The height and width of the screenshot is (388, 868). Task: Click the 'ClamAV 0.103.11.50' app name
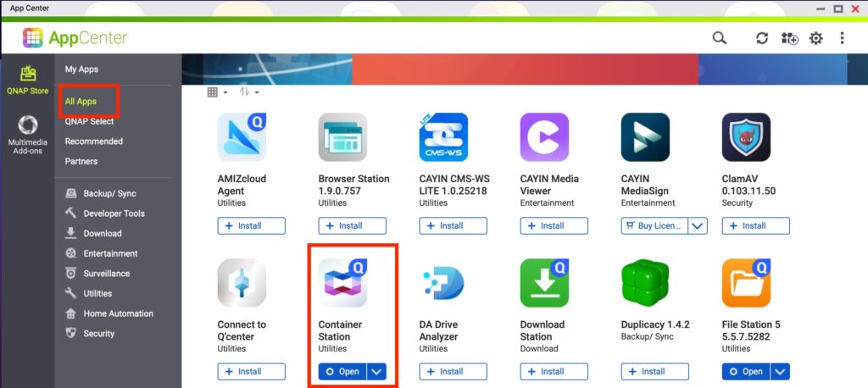749,185
